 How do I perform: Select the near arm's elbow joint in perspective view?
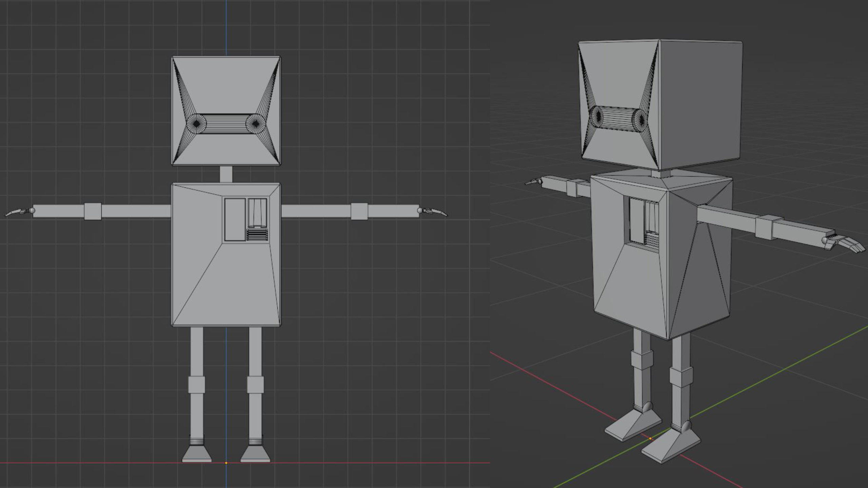pyautogui.click(x=769, y=227)
